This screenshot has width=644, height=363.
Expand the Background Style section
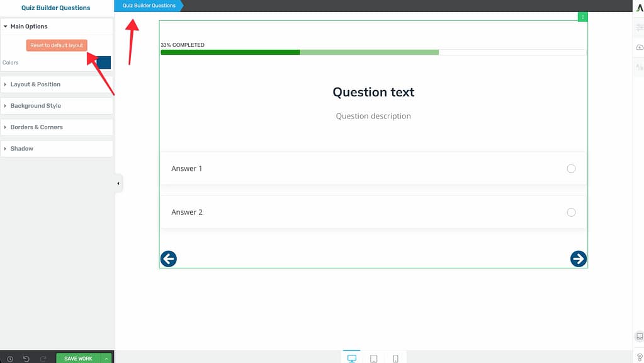pyautogui.click(x=36, y=106)
